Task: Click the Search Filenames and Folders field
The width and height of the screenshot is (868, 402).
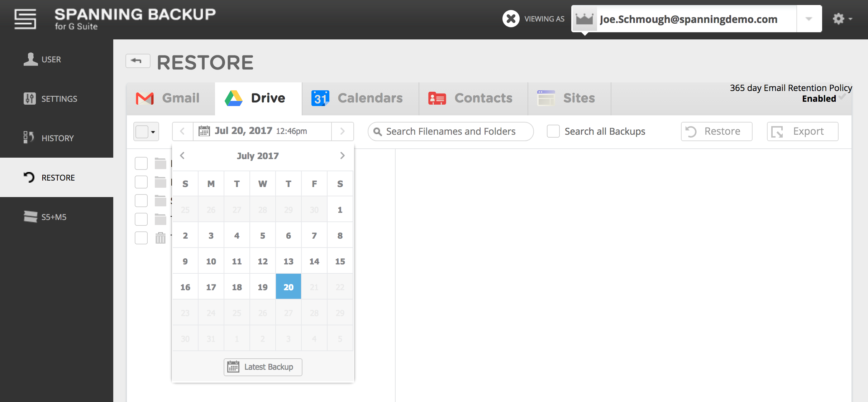Action: pos(451,131)
